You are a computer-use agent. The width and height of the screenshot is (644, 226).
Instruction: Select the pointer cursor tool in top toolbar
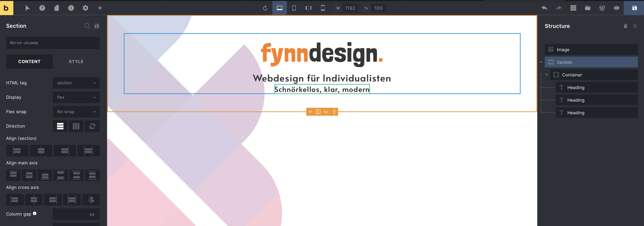pyautogui.click(x=27, y=8)
